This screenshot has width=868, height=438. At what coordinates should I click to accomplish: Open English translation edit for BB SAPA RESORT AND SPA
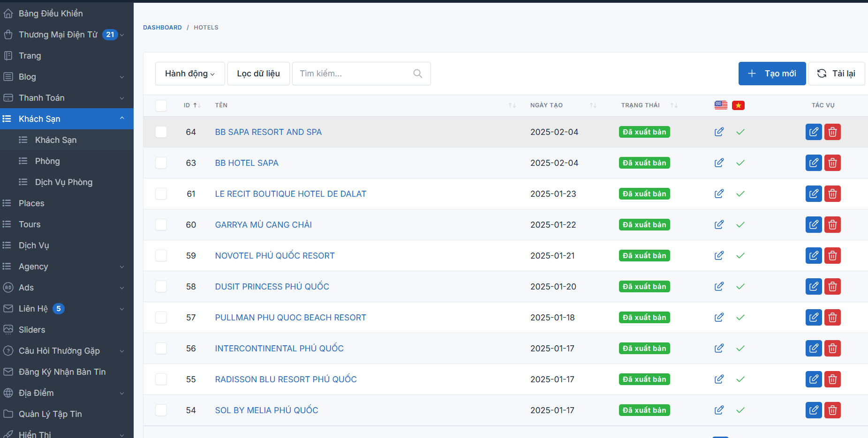click(x=719, y=132)
